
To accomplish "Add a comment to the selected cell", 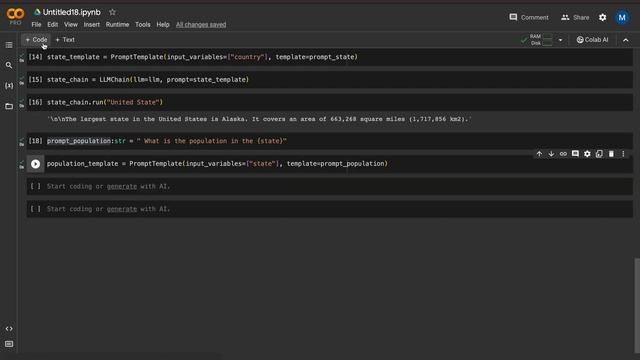I will click(575, 154).
